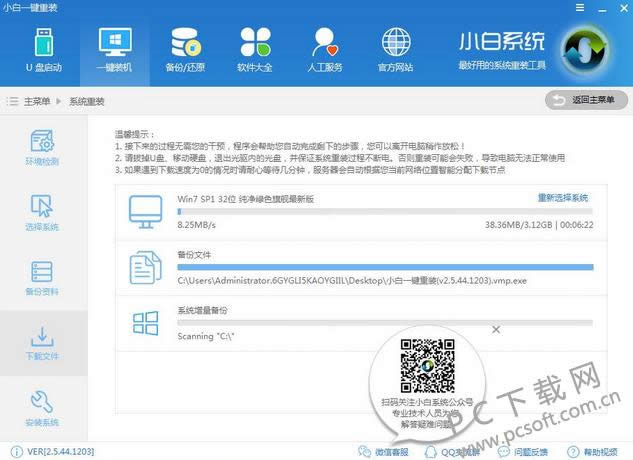Open 问题反馈 in the status bar

522,452
